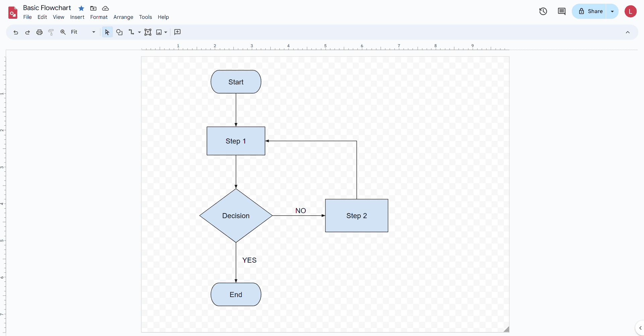Expand the line type dropdown arrow

(x=140, y=32)
